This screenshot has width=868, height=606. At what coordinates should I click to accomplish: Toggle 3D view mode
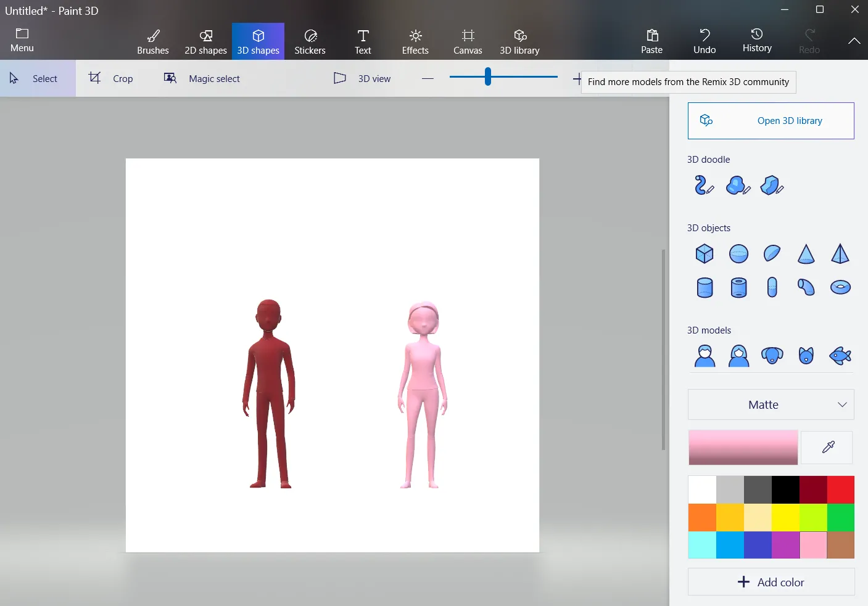[363, 78]
